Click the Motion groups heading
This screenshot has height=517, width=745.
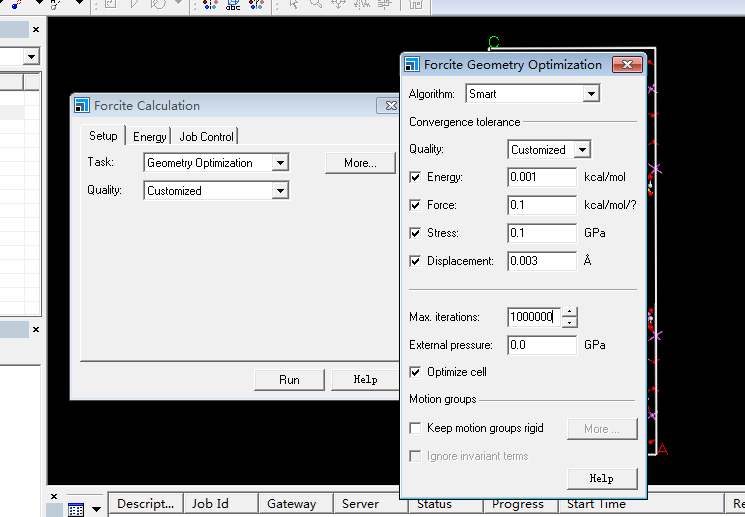pyautogui.click(x=443, y=399)
